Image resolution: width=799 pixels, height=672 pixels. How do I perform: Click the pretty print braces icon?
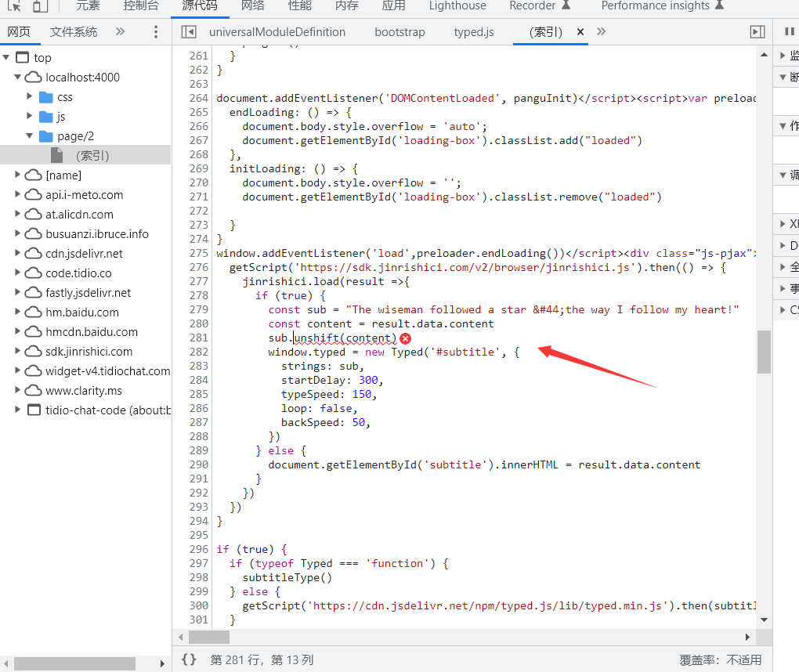(x=189, y=659)
